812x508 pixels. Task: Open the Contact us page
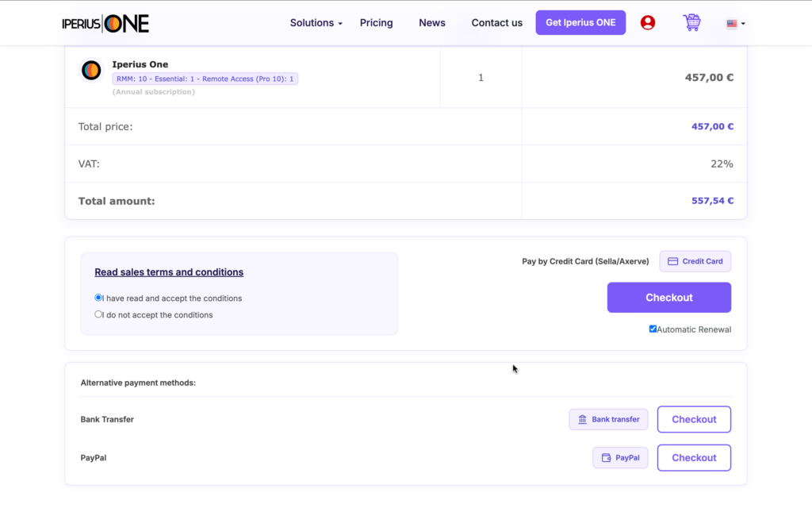click(x=496, y=23)
